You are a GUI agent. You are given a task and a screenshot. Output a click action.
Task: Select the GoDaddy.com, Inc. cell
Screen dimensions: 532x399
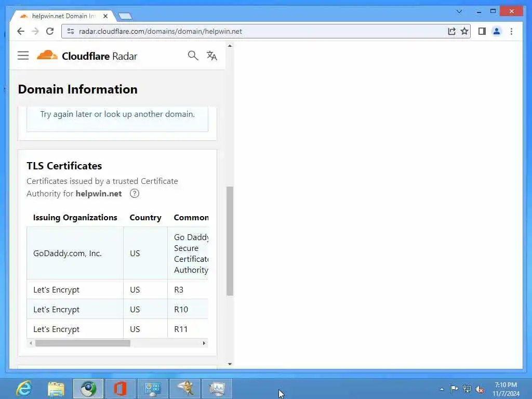click(x=75, y=253)
